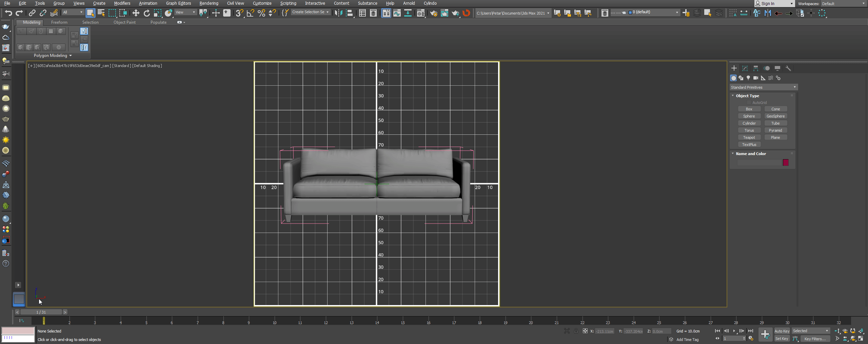Enable the AutoGrid checkbox
This screenshot has height=344, width=868.
pyautogui.click(x=749, y=103)
